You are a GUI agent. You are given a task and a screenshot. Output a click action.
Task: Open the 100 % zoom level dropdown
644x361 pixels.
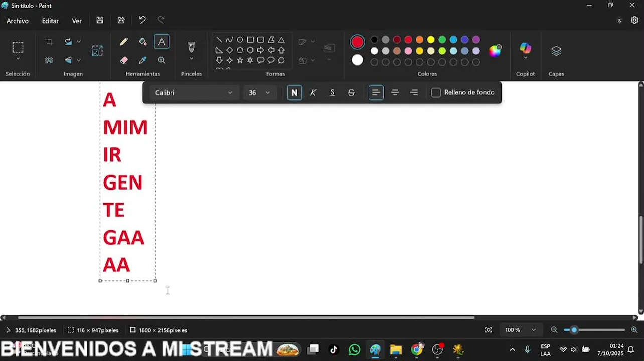[x=520, y=330]
